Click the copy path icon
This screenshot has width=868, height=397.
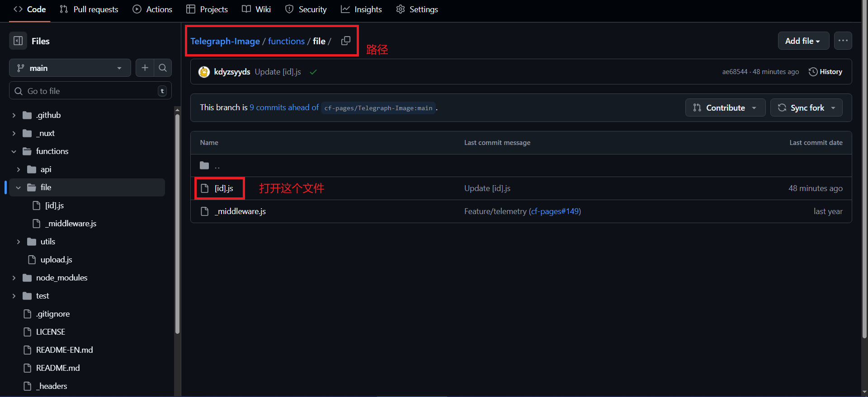(346, 41)
